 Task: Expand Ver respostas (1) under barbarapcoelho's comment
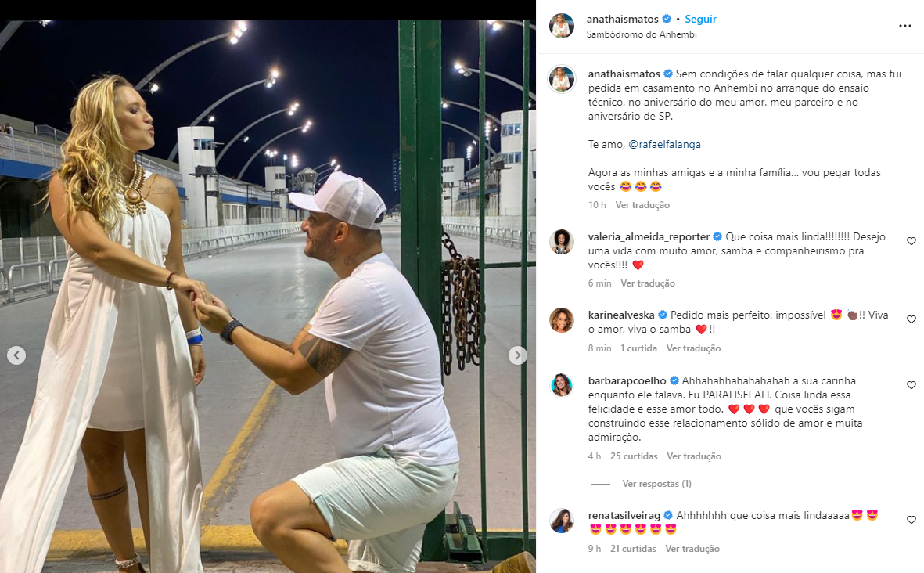656,484
